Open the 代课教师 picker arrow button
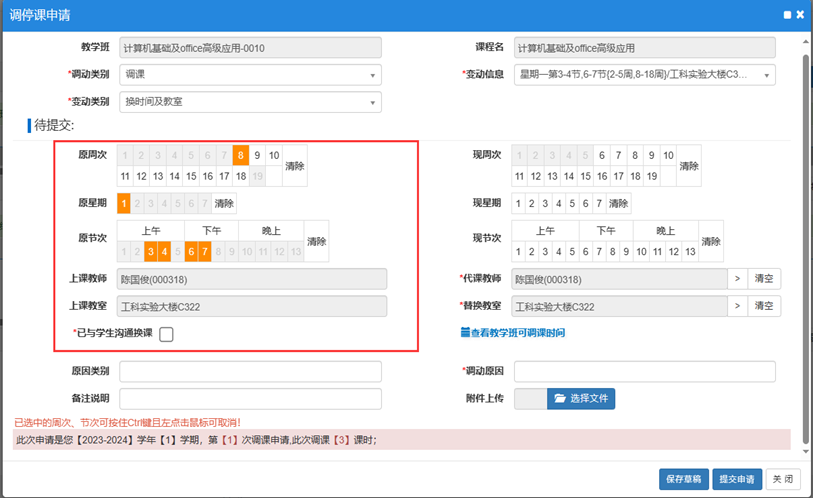This screenshot has height=498, width=813. coord(735,280)
